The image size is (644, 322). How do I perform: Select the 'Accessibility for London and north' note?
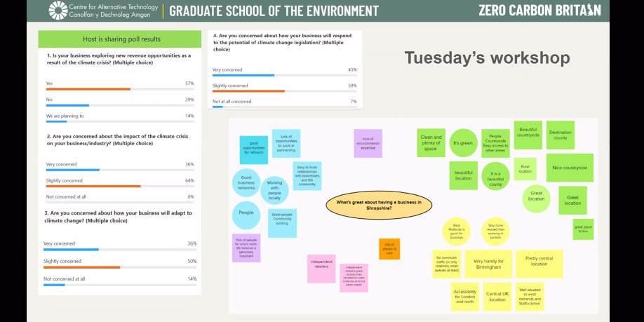coord(465,297)
